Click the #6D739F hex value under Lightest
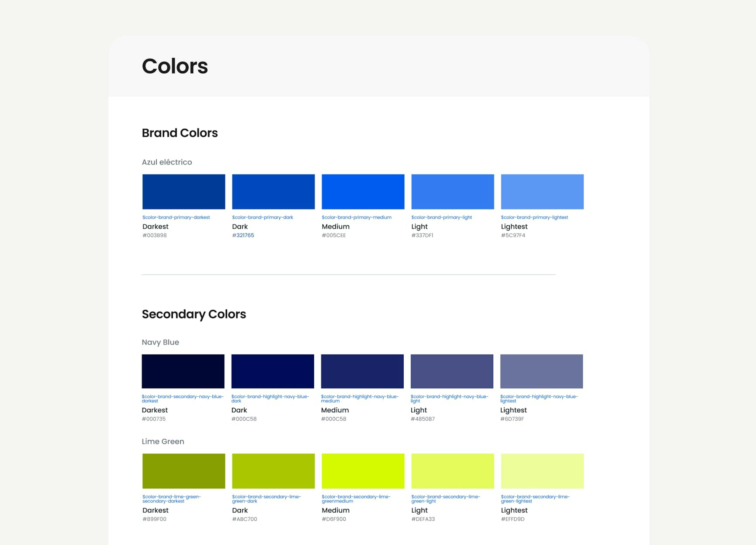756x545 pixels. [x=513, y=419]
